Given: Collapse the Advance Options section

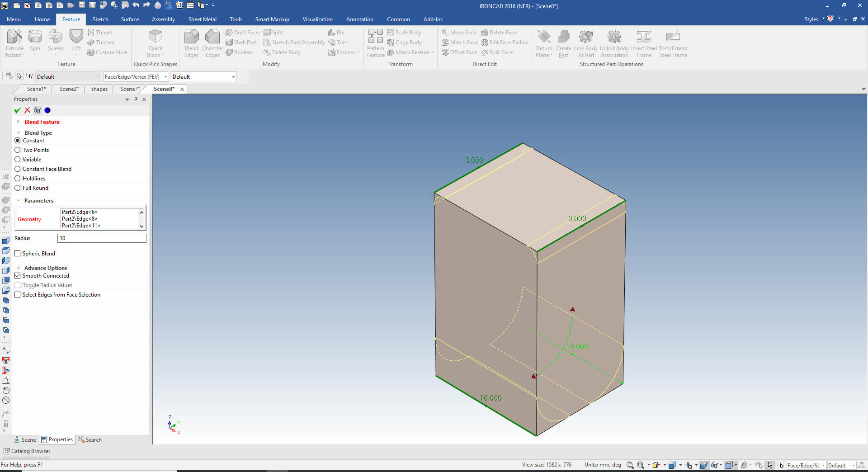Looking at the screenshot, I should pos(19,268).
